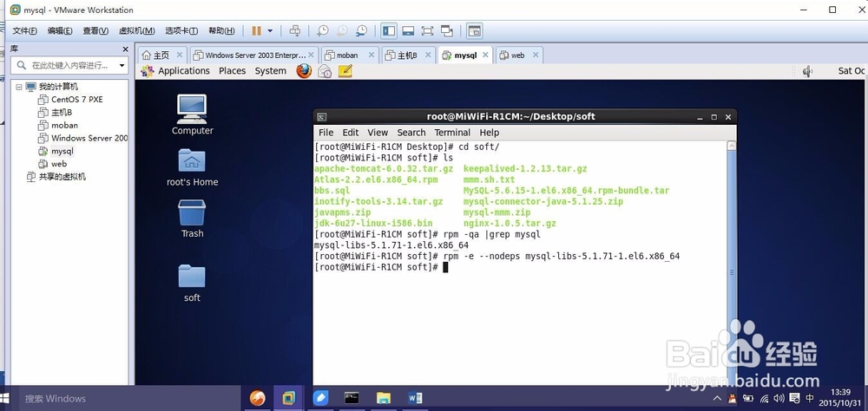Close the moban tab
Viewport: 868px width, 411px height.
tap(372, 55)
